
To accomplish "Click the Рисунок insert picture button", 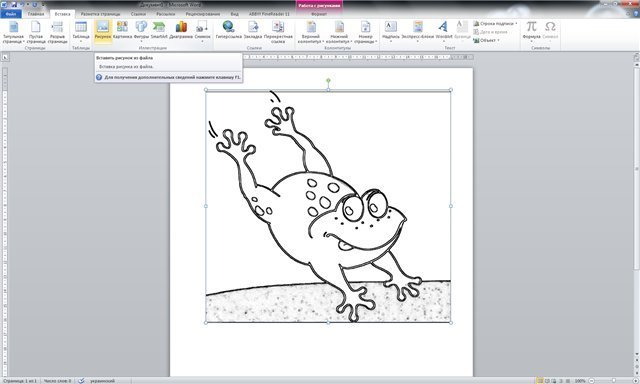I will point(103,31).
